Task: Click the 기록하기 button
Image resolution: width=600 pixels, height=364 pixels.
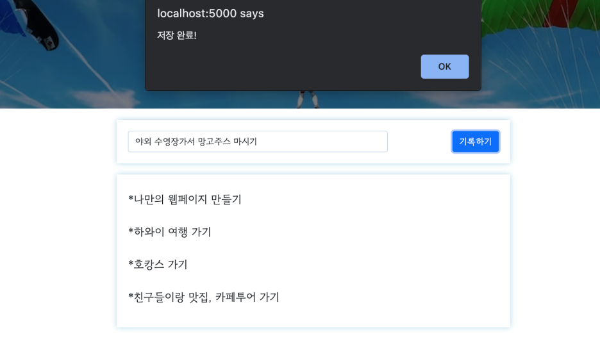Action: (x=475, y=142)
